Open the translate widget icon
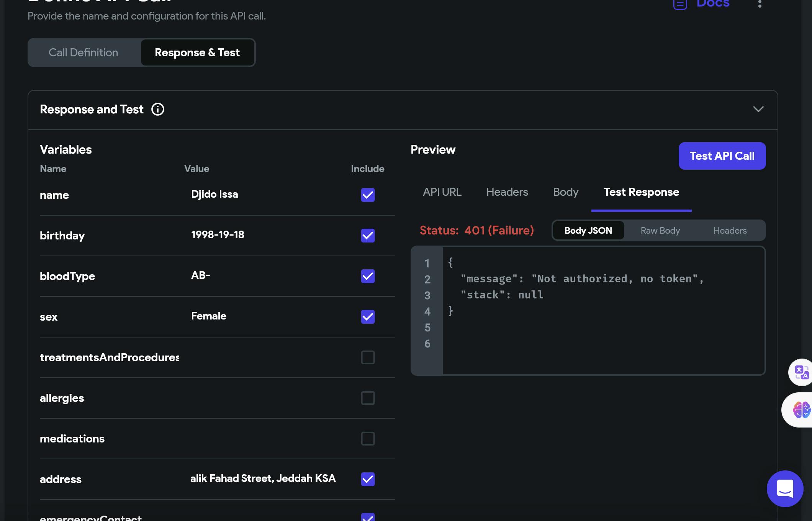Viewport: 812px width, 521px height. (x=801, y=372)
